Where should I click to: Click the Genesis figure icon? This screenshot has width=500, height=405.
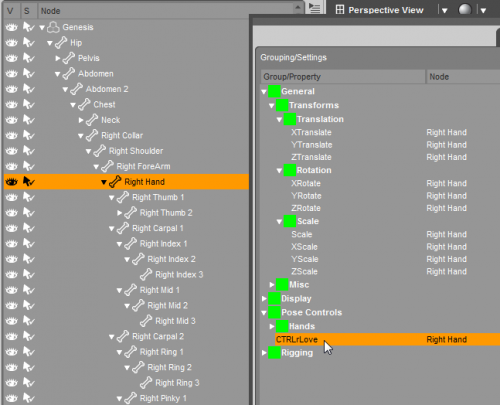coord(53,27)
